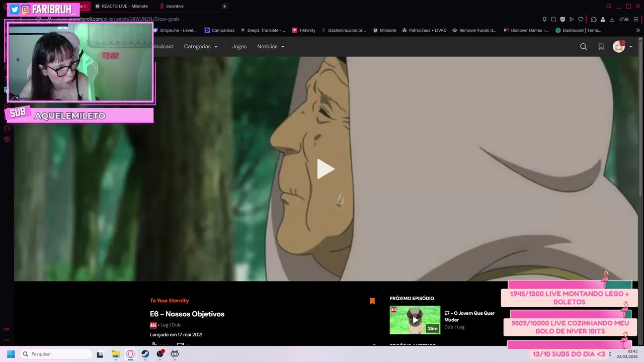Open OBS Studio from the taskbar

tap(160, 354)
